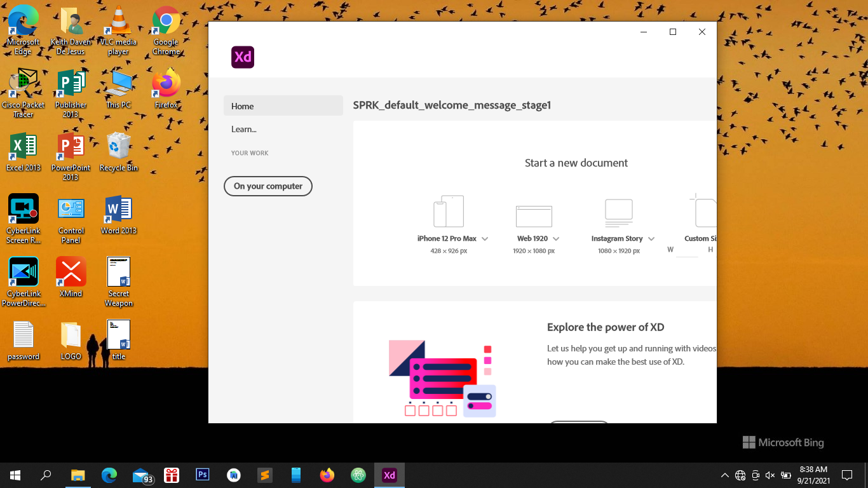Expand the Web 1920 size dropdown
Screen dimensions: 868x488
pyautogui.click(x=556, y=239)
